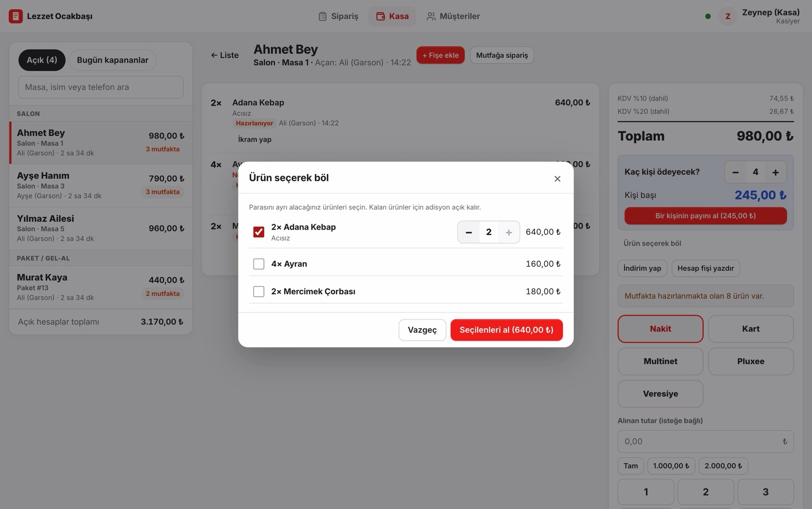Focus the Alınan tutar input field

point(706,441)
